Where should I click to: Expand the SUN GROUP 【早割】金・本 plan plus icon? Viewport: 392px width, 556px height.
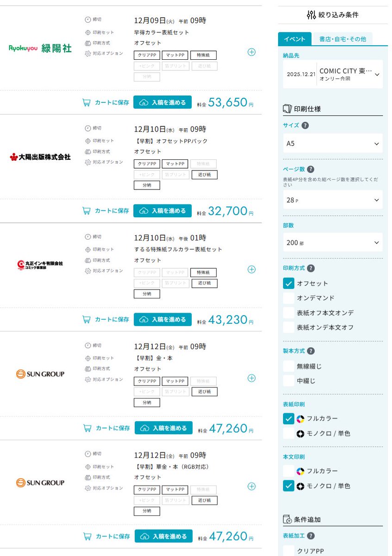point(251,378)
